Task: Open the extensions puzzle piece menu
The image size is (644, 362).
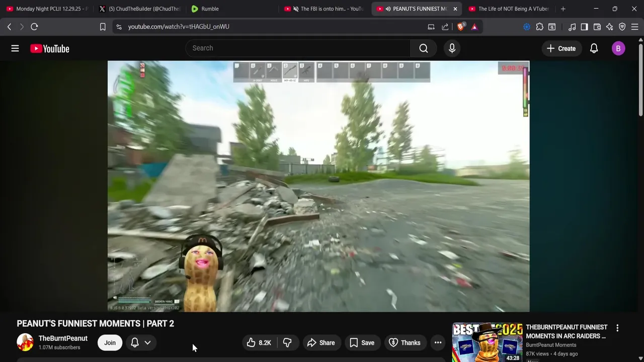Action: [x=539, y=27]
